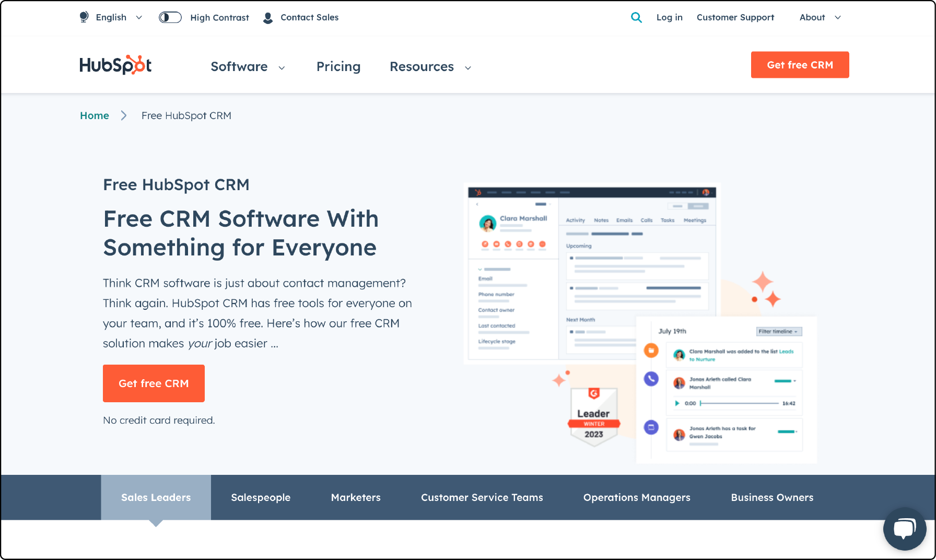936x560 pixels.
Task: Go to Home breadcrumb link
Action: tap(95, 115)
